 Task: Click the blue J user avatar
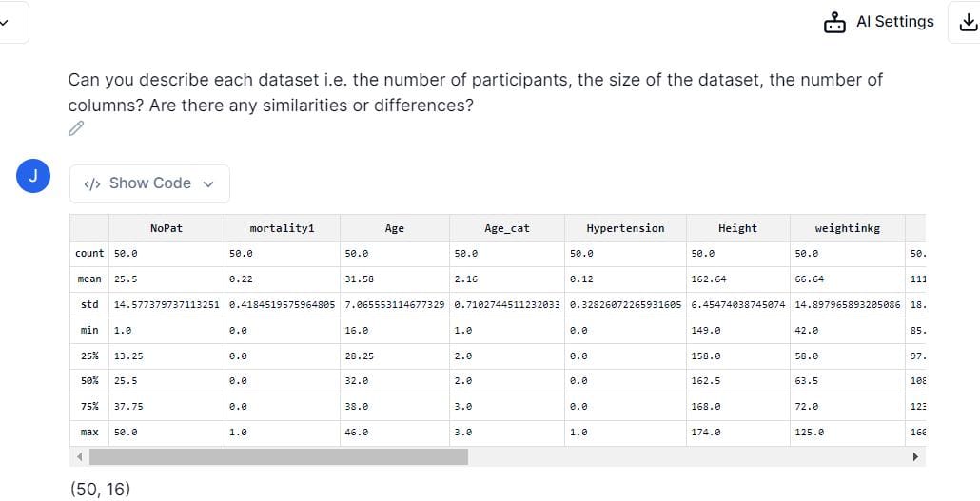point(33,176)
